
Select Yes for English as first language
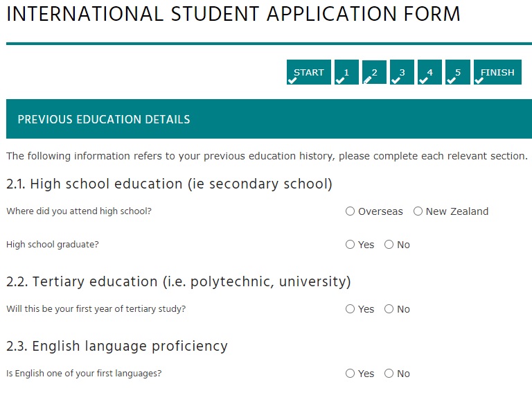click(x=351, y=374)
